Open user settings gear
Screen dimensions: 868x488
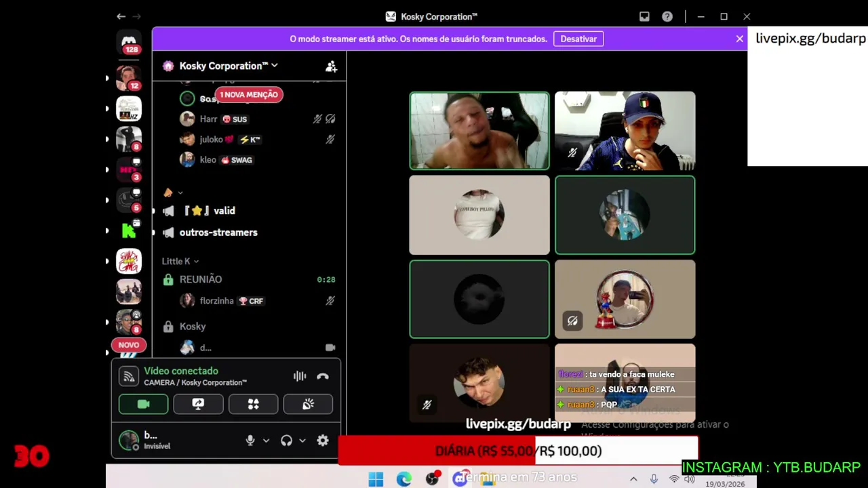[323, 441]
